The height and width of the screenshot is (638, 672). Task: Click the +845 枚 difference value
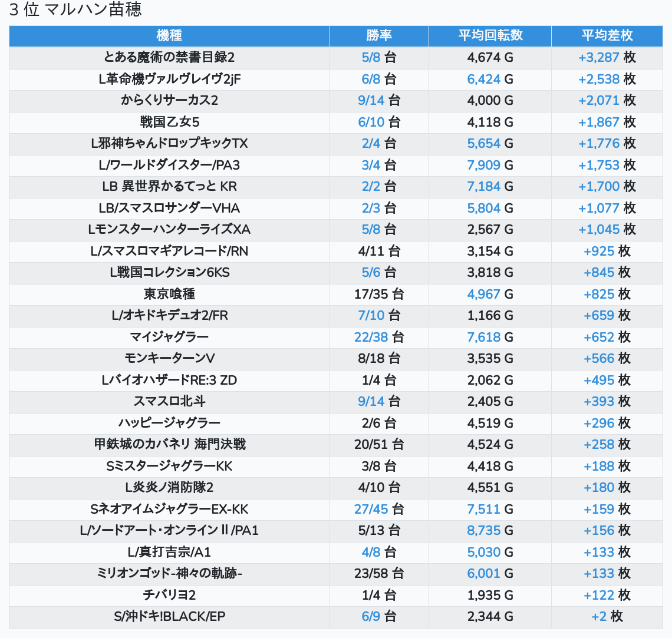(607, 273)
